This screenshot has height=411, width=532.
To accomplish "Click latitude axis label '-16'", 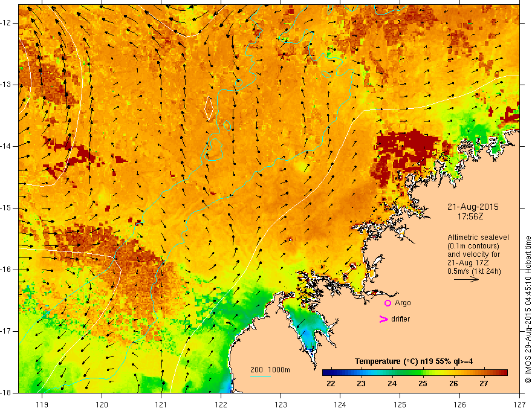I will (7, 270).
